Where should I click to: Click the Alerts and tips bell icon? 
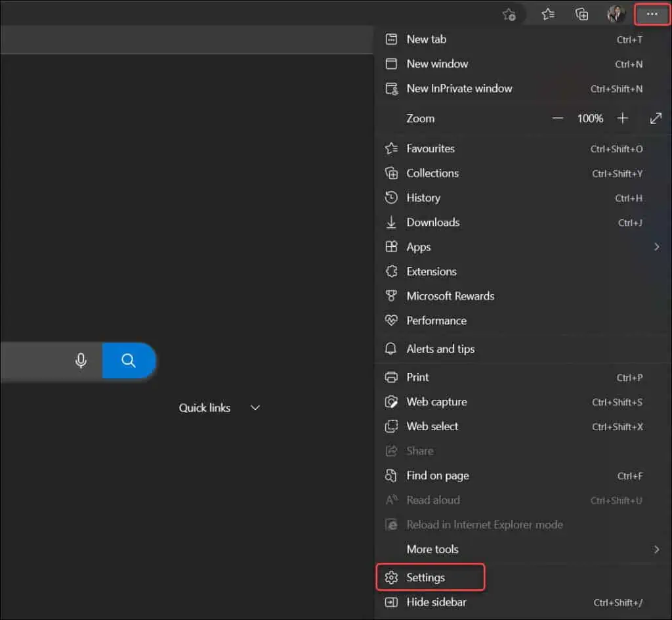click(390, 349)
